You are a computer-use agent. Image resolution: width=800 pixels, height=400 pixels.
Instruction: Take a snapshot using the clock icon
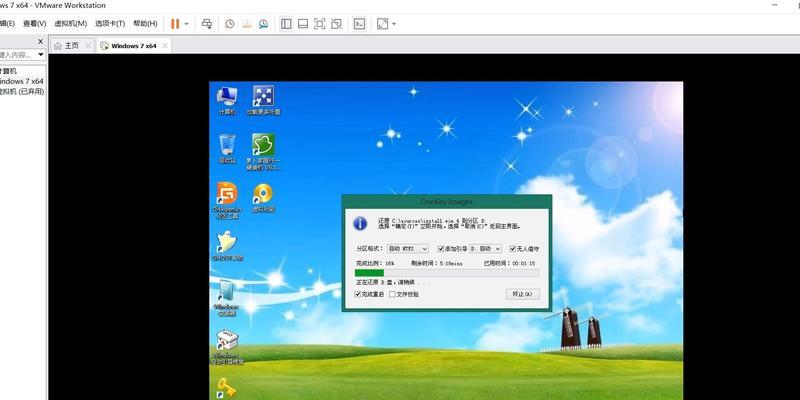coord(230,23)
